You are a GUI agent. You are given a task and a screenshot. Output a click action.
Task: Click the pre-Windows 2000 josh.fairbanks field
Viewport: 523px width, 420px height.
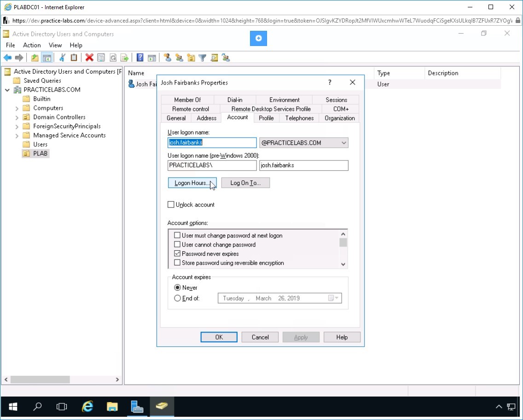pyautogui.click(x=304, y=165)
